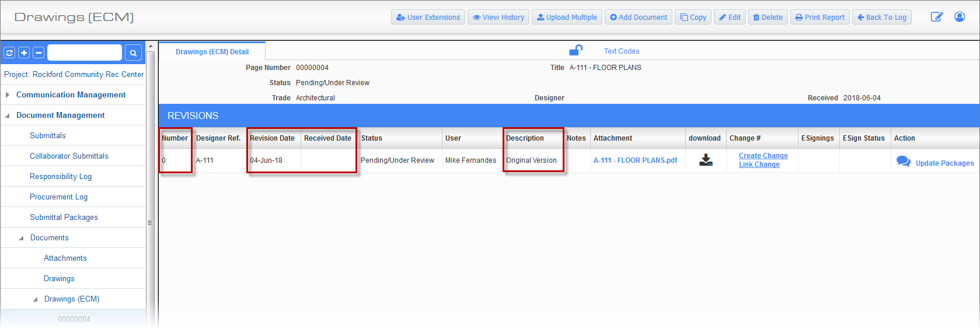Select the Drawings tree item

click(x=59, y=278)
